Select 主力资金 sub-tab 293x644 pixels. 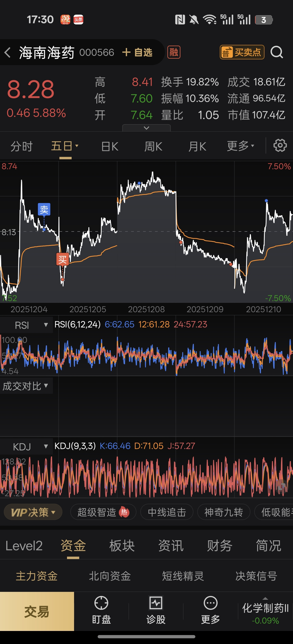tap(37, 576)
